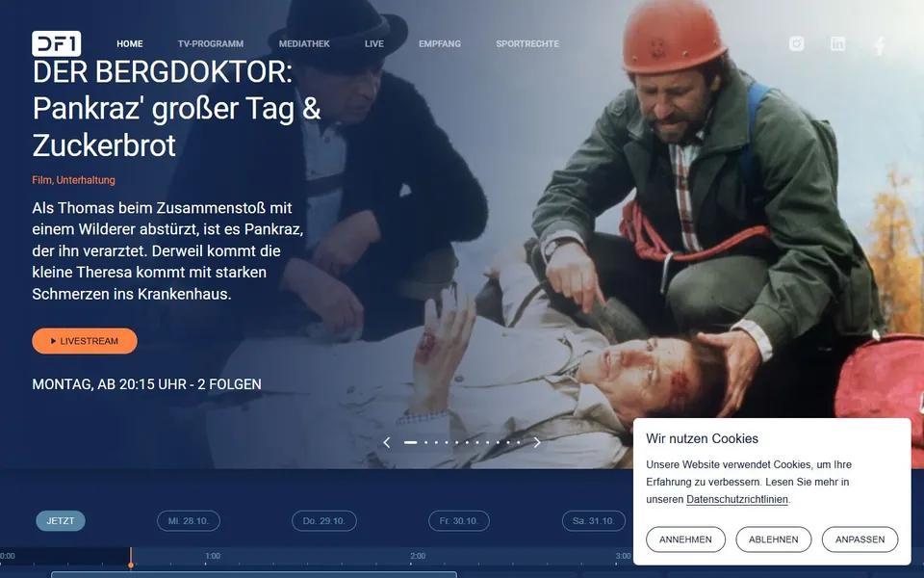Open the LIVE menu item
924x578 pixels.
374,43
